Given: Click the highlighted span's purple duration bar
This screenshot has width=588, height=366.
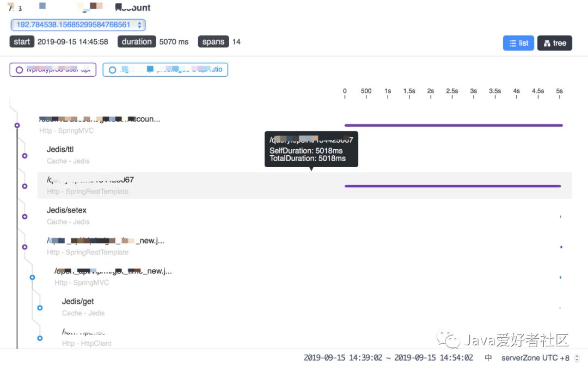Looking at the screenshot, I should [x=452, y=186].
